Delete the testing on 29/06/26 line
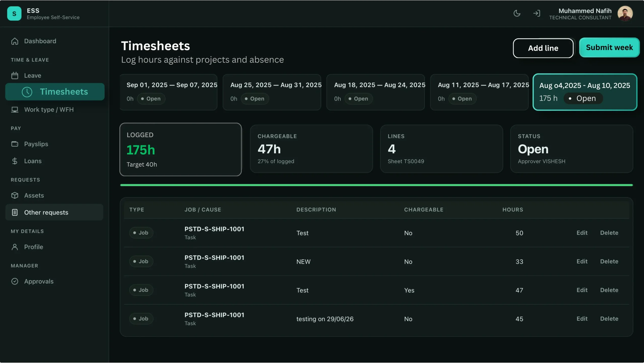644x364 pixels. coord(609,319)
